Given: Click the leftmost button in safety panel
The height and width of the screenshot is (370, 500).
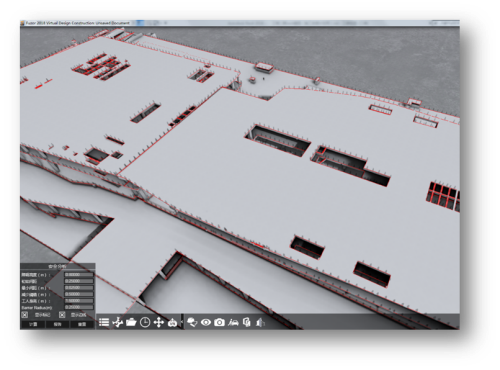Looking at the screenshot, I should 33,324.
